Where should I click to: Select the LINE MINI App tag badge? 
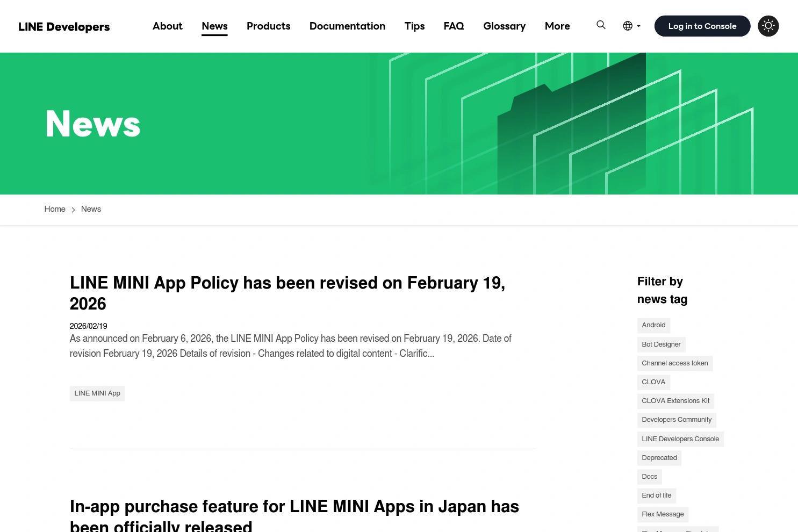(x=97, y=393)
